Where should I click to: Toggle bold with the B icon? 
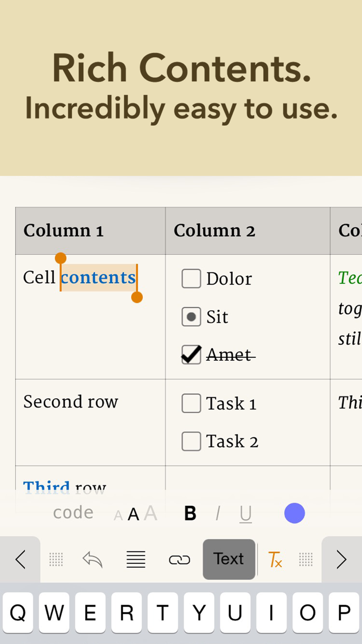coord(190,513)
